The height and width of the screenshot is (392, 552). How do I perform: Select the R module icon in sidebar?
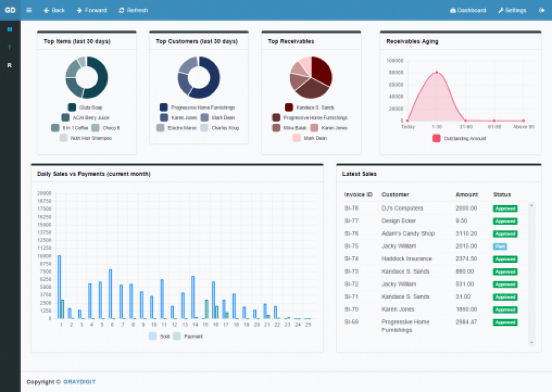pyautogui.click(x=10, y=65)
